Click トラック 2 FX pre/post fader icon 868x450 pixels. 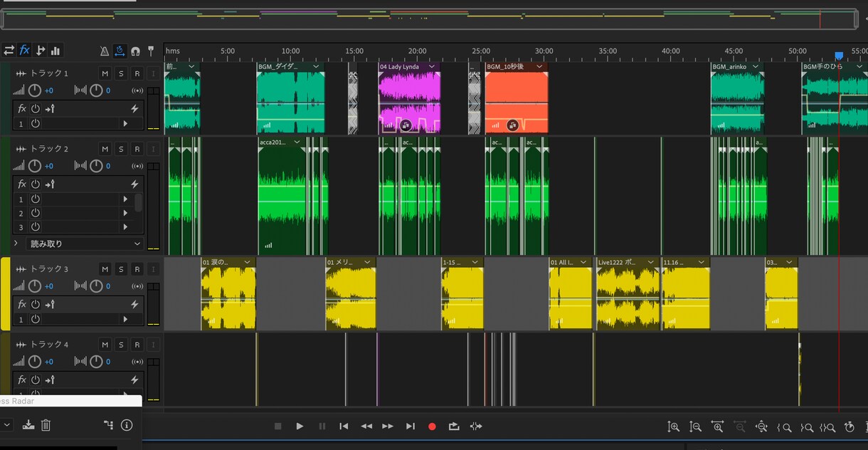(x=50, y=184)
